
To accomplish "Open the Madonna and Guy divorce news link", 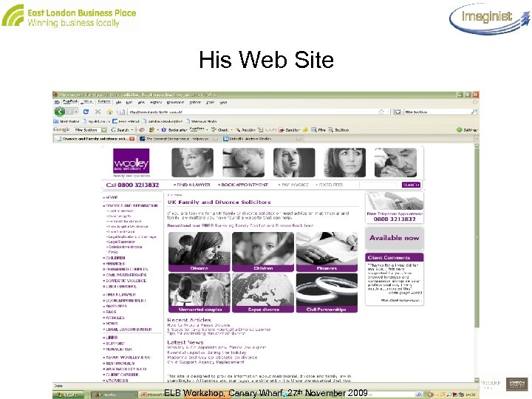I will tap(212, 358).
